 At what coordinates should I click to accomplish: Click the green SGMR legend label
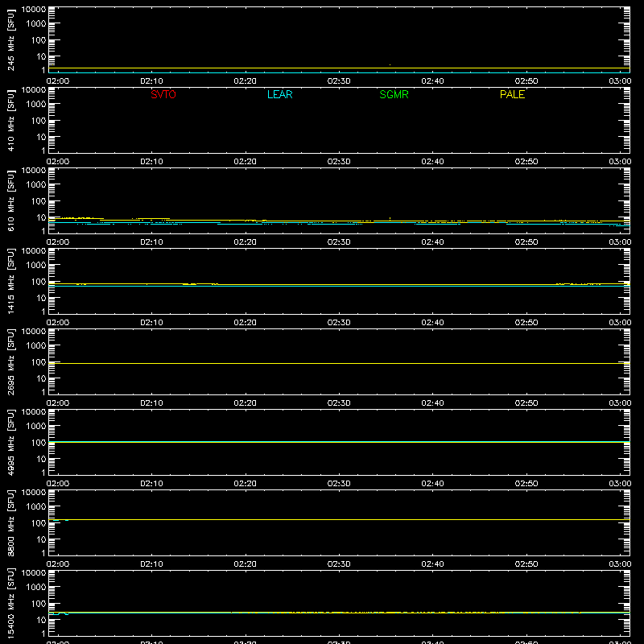coord(394,94)
